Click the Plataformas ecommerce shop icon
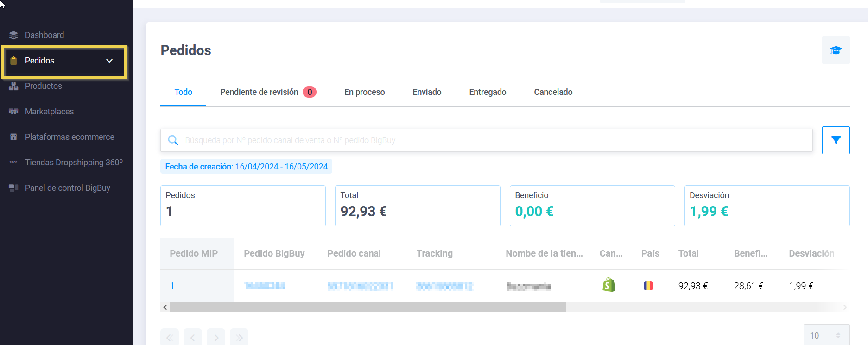 point(13,137)
